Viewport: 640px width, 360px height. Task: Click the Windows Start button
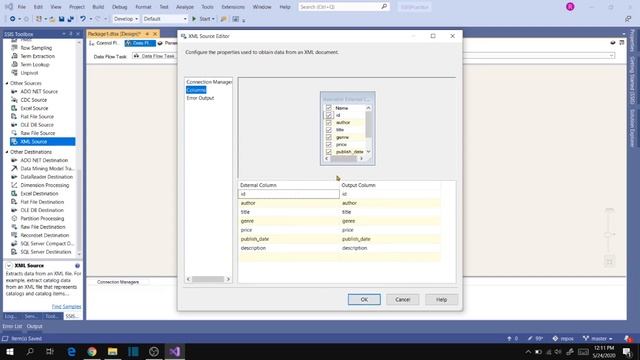tap(9, 351)
